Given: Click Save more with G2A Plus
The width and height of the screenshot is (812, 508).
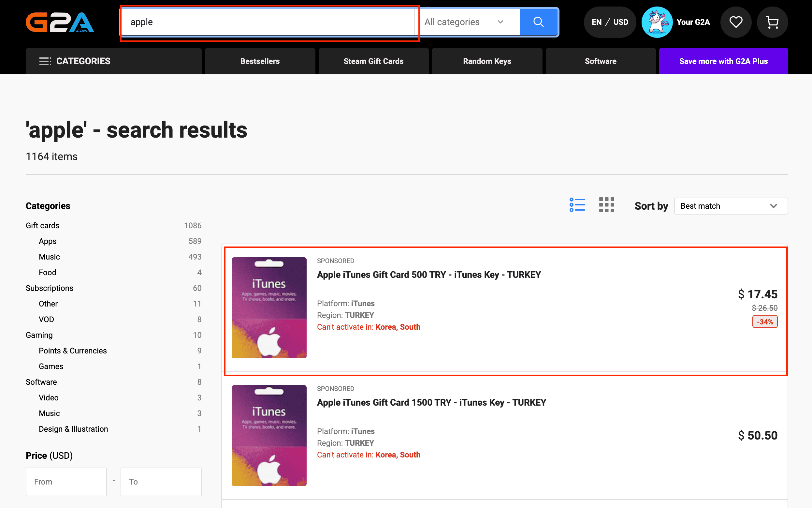Looking at the screenshot, I should coord(723,61).
